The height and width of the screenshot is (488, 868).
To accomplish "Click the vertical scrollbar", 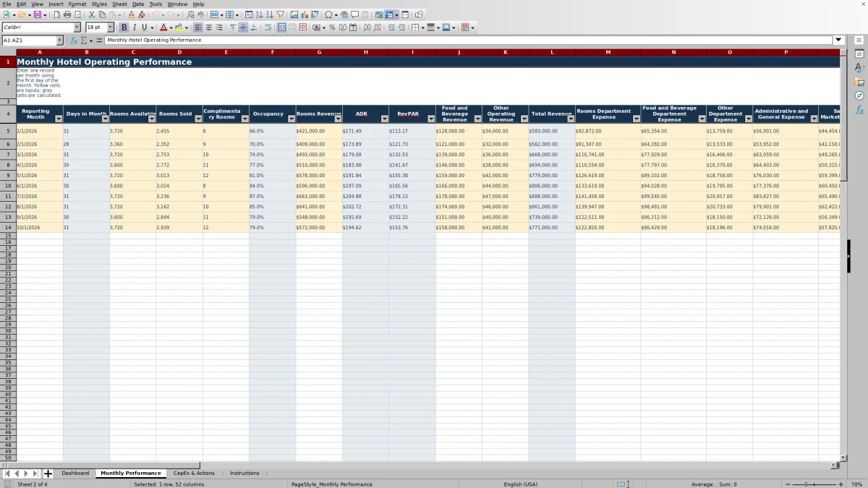I will pos(843,256).
